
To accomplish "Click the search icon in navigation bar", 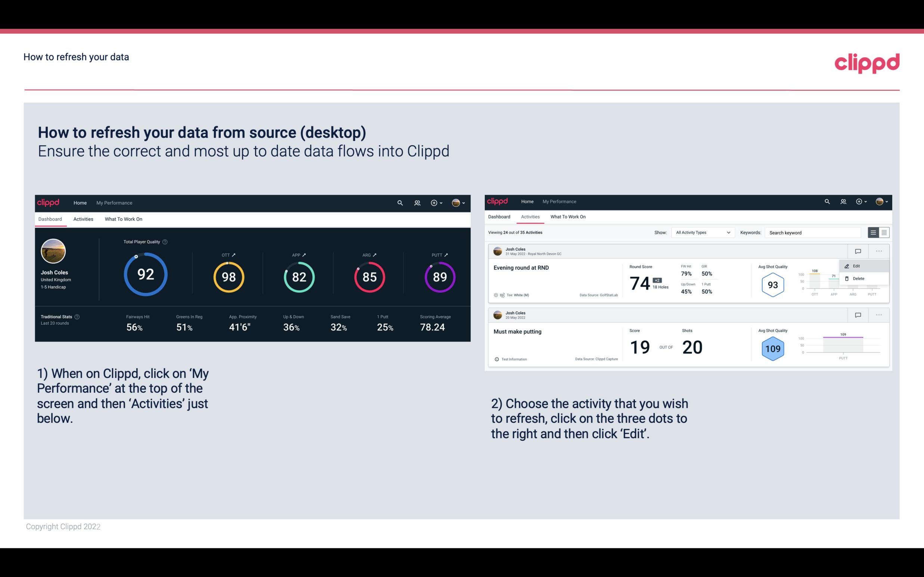I will point(399,202).
